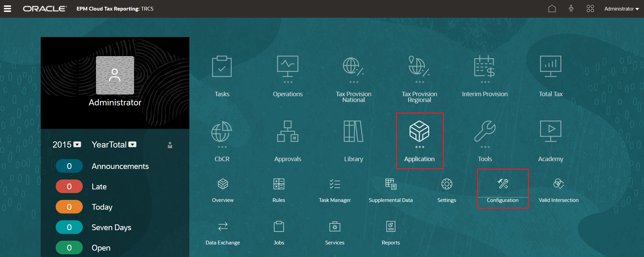Screen dimensions: 644x257
Task: Open the Approvals card
Action: (x=288, y=141)
